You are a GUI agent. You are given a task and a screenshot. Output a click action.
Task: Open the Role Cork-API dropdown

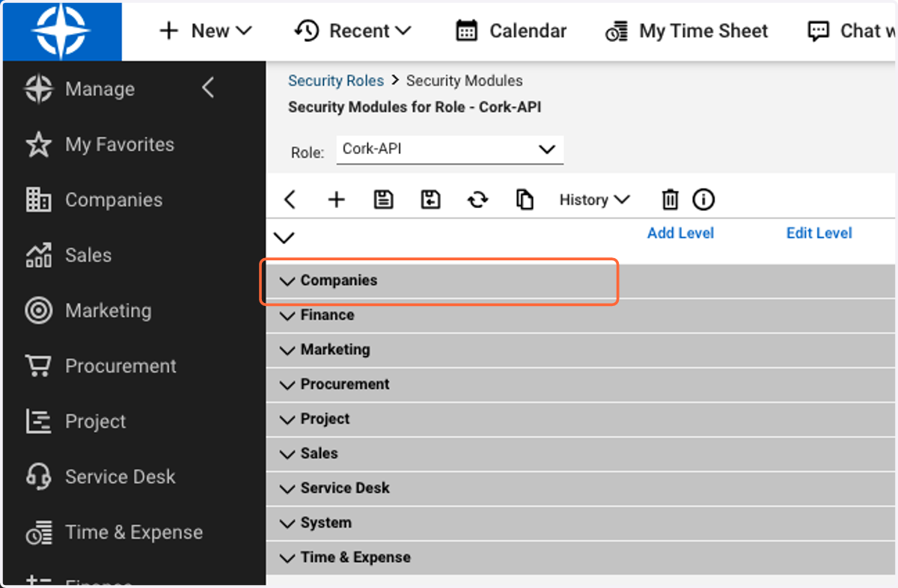(450, 150)
